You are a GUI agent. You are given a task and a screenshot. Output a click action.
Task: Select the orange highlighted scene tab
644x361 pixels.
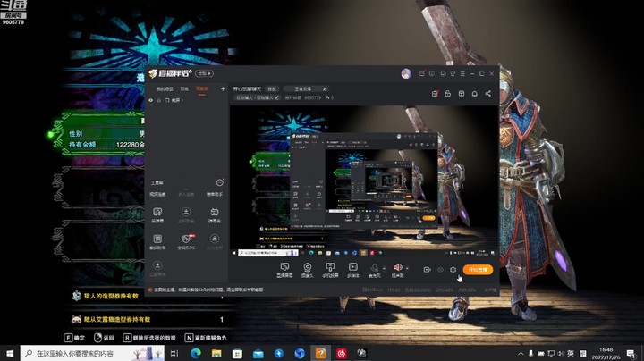201,88
